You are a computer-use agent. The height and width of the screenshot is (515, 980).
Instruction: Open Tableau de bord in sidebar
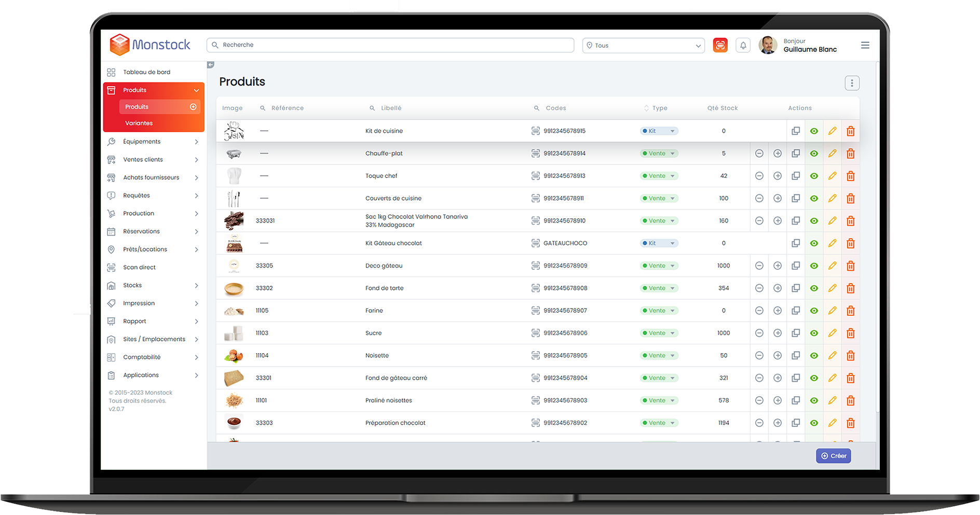coord(147,72)
